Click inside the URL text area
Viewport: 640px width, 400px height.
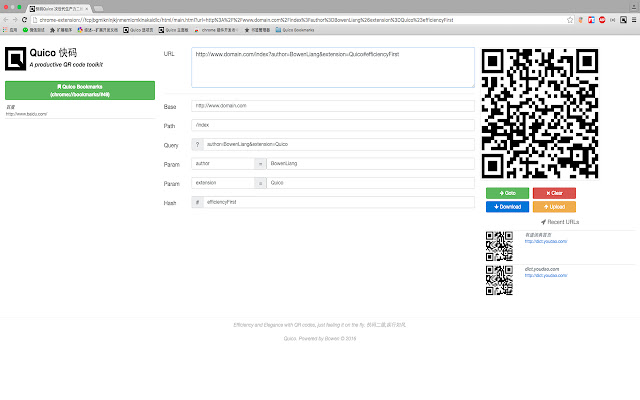pos(333,67)
